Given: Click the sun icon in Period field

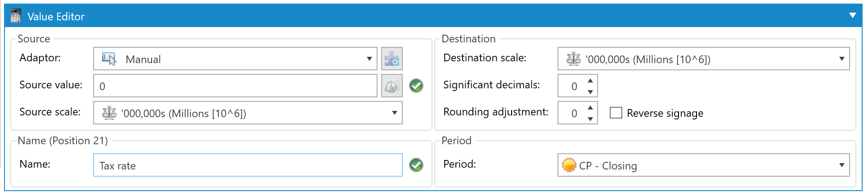Looking at the screenshot, I should [x=569, y=165].
